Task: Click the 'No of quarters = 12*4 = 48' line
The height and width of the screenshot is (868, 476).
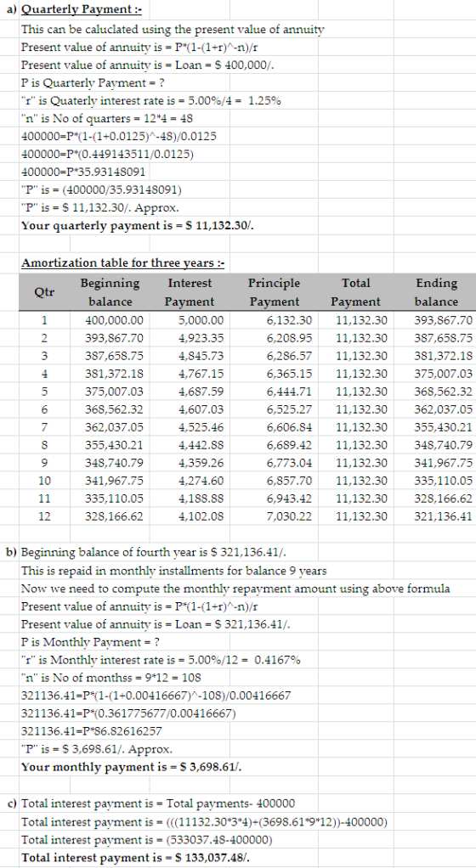Action: pos(107,118)
